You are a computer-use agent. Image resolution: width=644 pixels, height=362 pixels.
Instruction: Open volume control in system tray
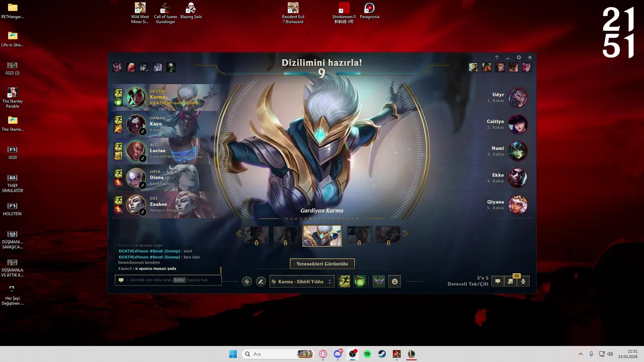610,354
